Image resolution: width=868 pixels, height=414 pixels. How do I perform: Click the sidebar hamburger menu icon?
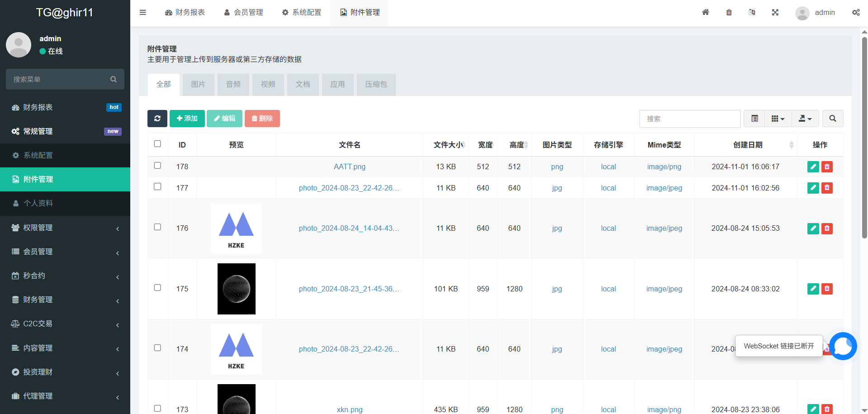coord(143,12)
